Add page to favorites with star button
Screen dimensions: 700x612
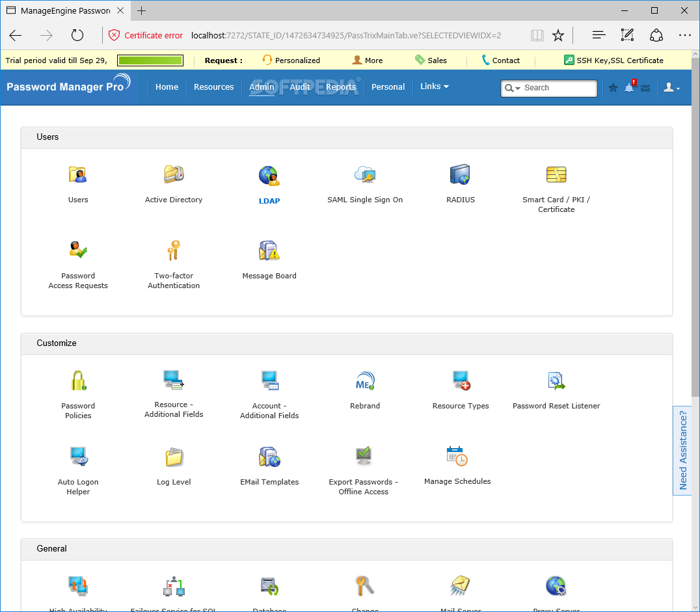[x=558, y=35]
